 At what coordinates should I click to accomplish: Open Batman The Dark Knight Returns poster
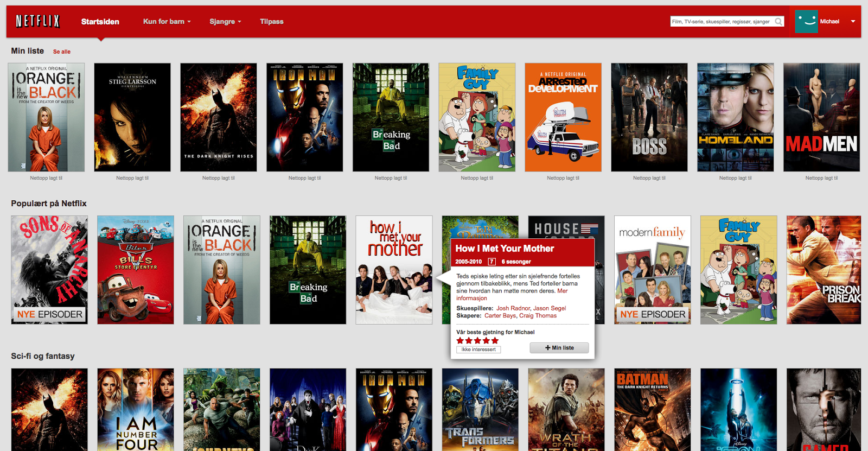653,410
